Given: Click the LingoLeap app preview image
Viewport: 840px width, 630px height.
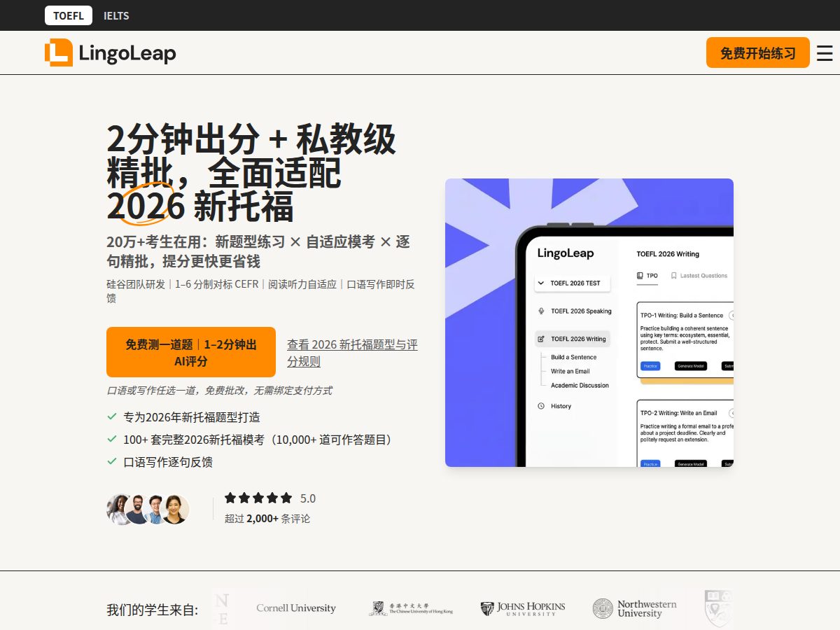Looking at the screenshot, I should (589, 323).
